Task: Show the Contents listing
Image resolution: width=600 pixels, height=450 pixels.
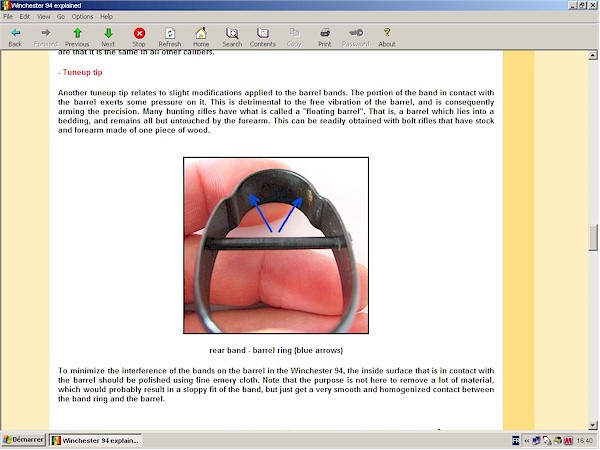Action: 263,38
